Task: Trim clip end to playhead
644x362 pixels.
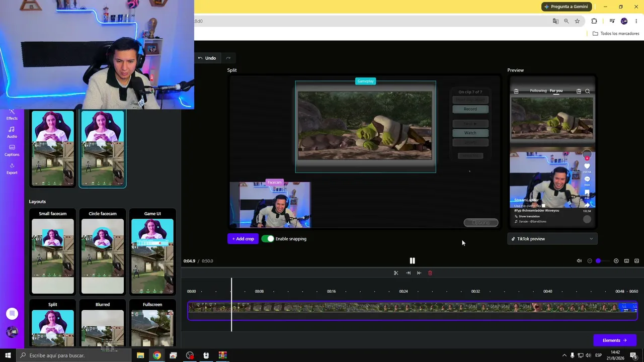Action: pos(419,273)
